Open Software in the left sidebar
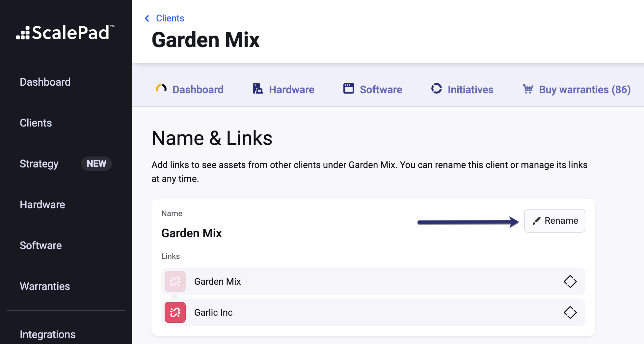Image resolution: width=644 pixels, height=344 pixels. (x=41, y=245)
